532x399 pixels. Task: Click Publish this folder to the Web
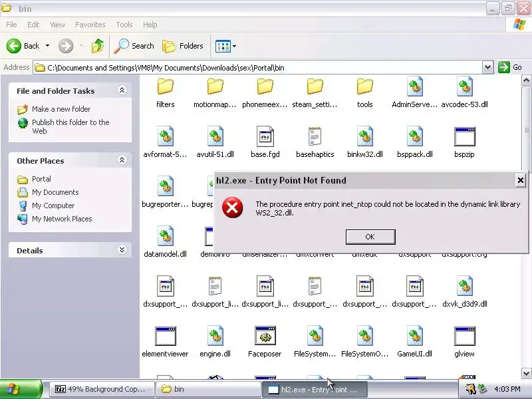tap(70, 126)
